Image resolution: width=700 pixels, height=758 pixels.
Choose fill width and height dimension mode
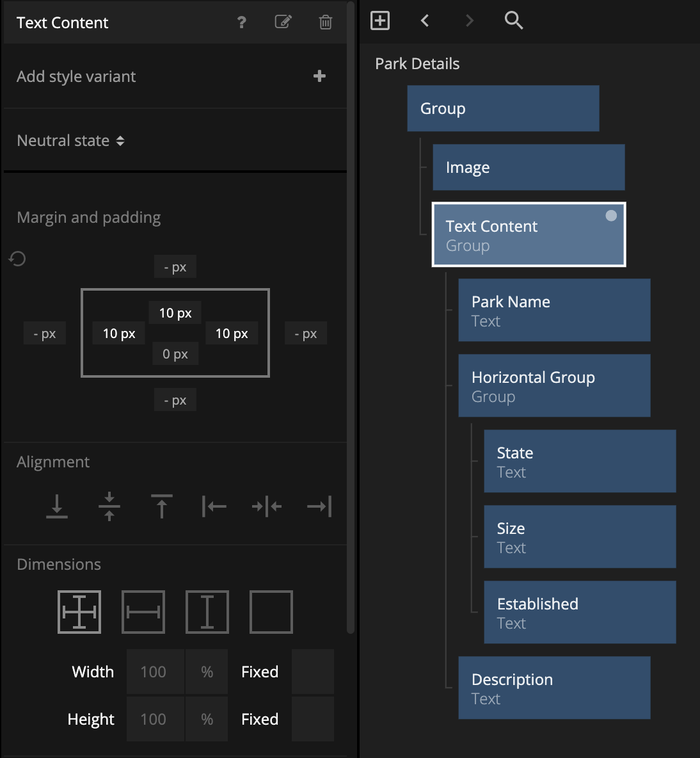79,612
